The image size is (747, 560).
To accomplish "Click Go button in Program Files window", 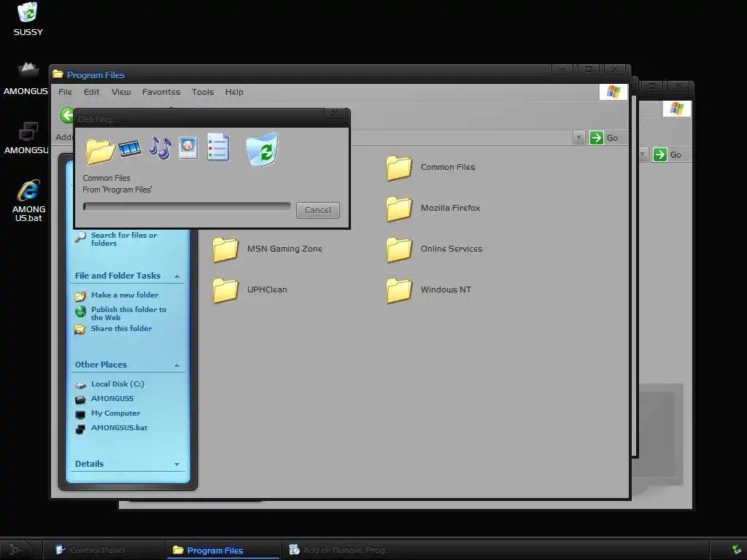I will tap(604, 138).
